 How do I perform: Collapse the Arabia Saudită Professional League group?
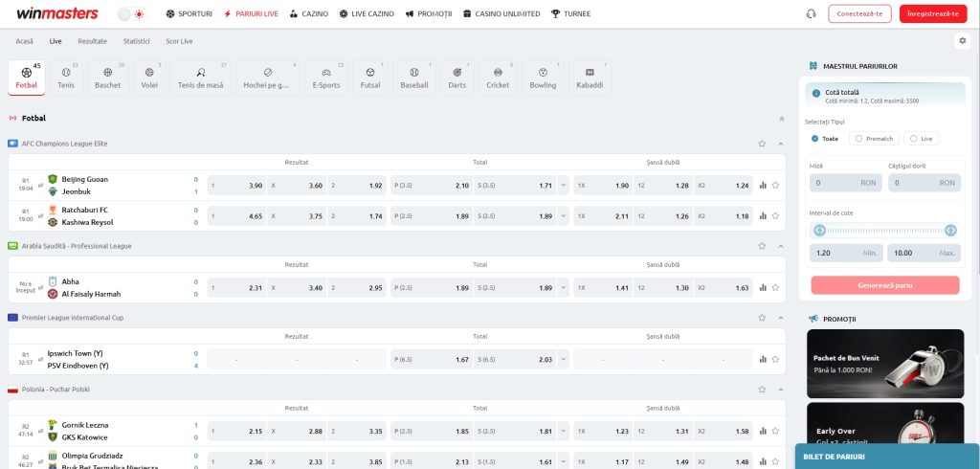click(x=781, y=246)
